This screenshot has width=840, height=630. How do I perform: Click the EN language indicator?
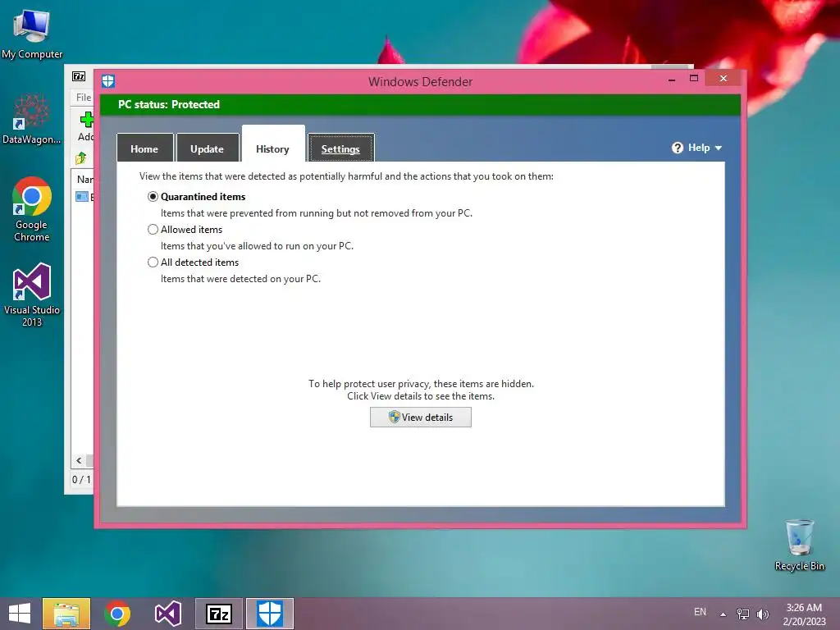pos(700,612)
